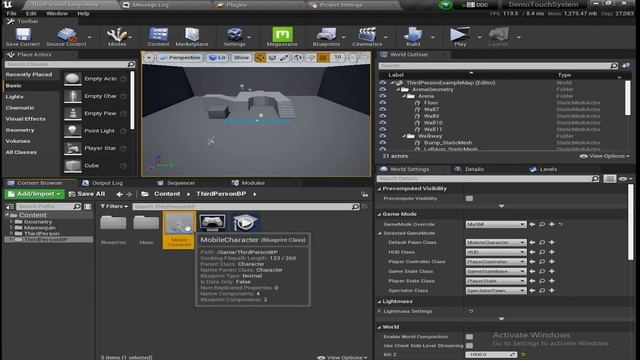
Task: Open the Edit menu
Action: pyautogui.click(x=31, y=13)
